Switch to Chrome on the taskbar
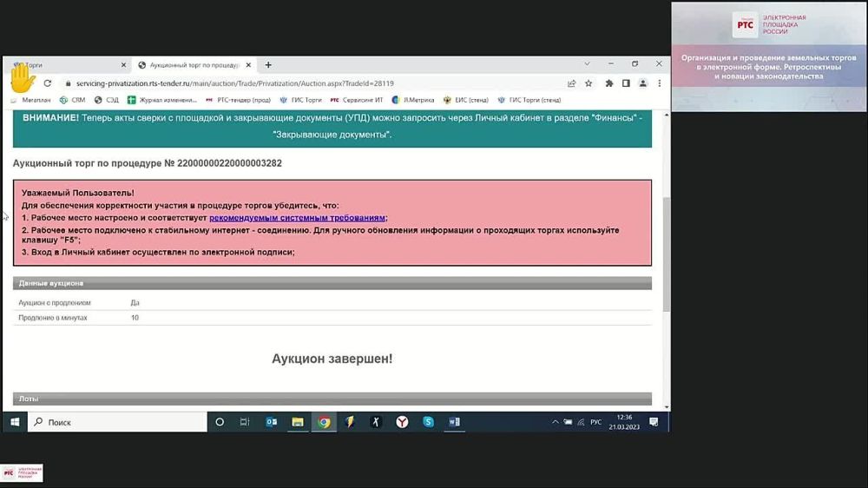 (324, 422)
